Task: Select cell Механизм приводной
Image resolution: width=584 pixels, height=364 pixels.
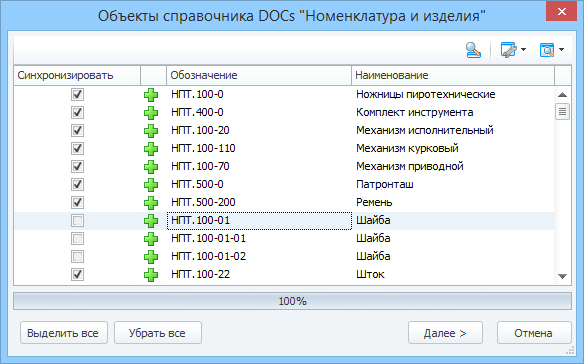Action: [453, 166]
